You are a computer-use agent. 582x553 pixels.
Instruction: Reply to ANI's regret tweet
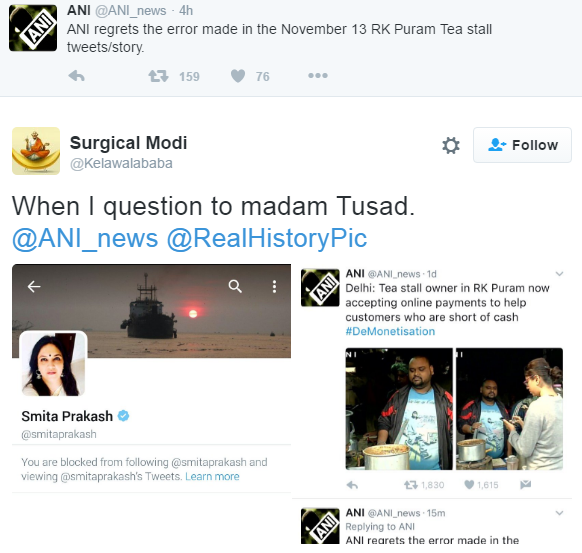[77, 76]
